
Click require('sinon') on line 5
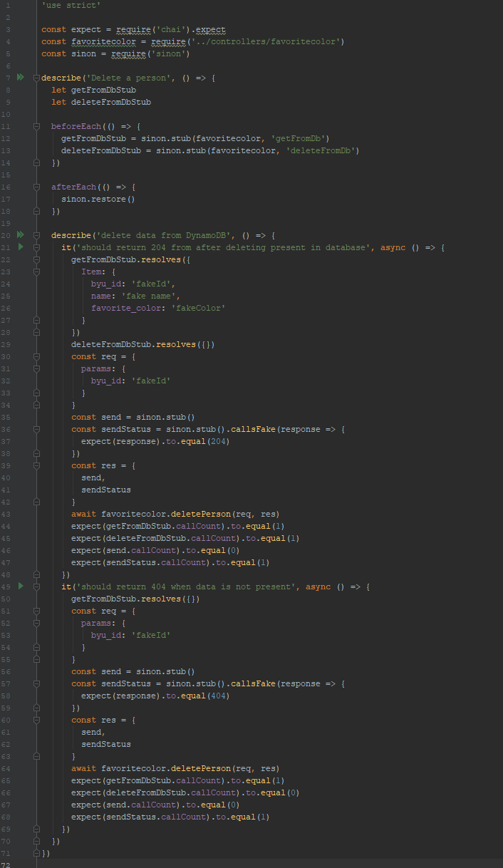pyautogui.click(x=151, y=53)
